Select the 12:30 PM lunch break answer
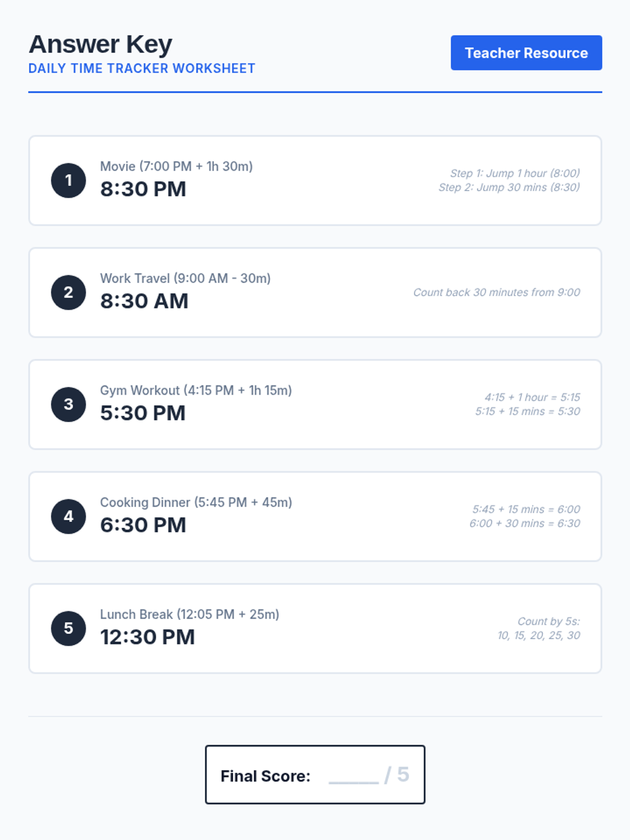630x840 pixels. click(148, 637)
